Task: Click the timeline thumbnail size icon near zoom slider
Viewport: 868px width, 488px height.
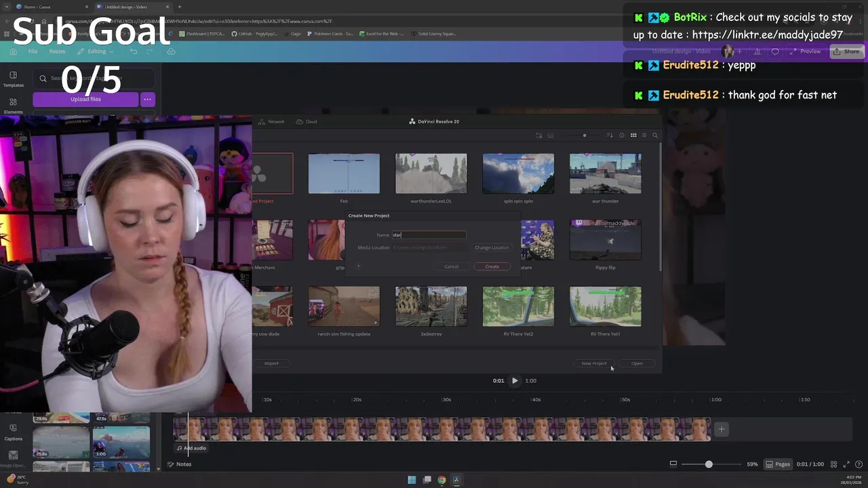Action: pyautogui.click(x=673, y=464)
